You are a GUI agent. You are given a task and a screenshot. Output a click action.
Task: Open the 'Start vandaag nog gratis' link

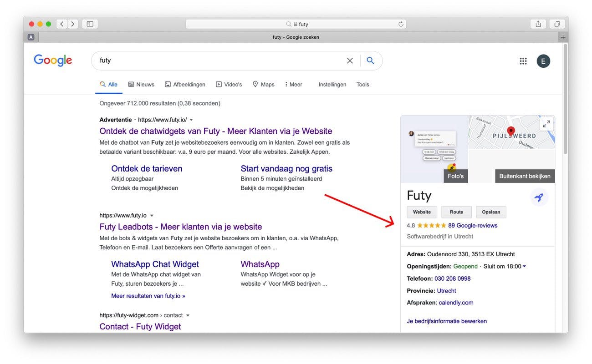(x=286, y=168)
